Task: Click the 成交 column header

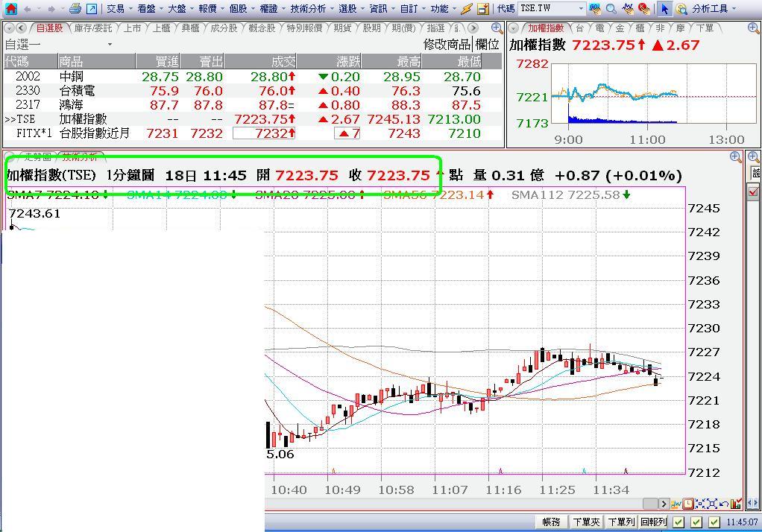Action: coord(261,62)
